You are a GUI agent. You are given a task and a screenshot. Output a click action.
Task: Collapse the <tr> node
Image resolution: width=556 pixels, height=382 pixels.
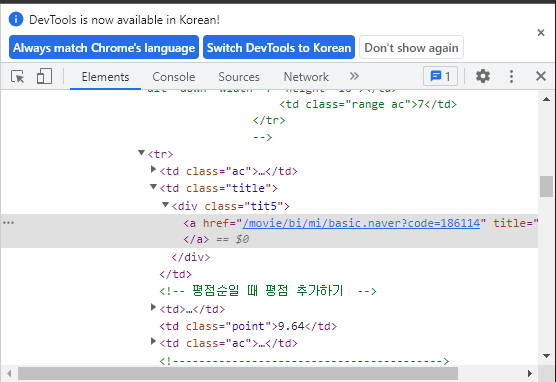tap(141, 153)
